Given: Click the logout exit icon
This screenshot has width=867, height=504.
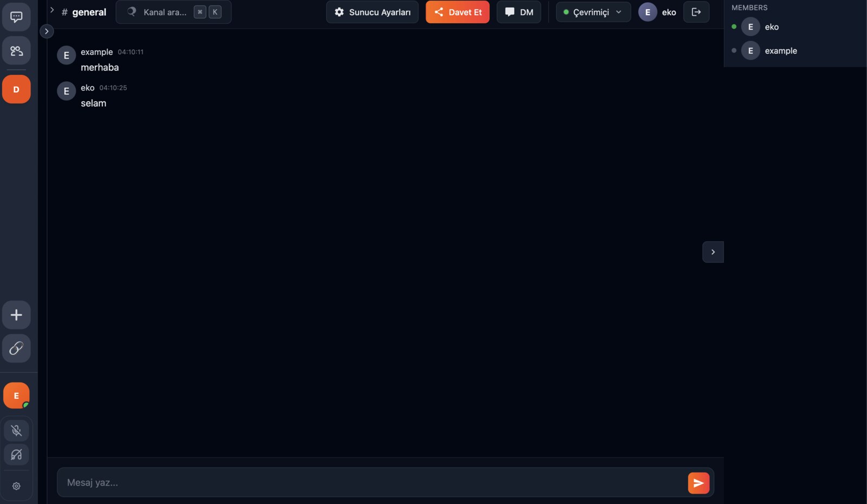Looking at the screenshot, I should (696, 12).
